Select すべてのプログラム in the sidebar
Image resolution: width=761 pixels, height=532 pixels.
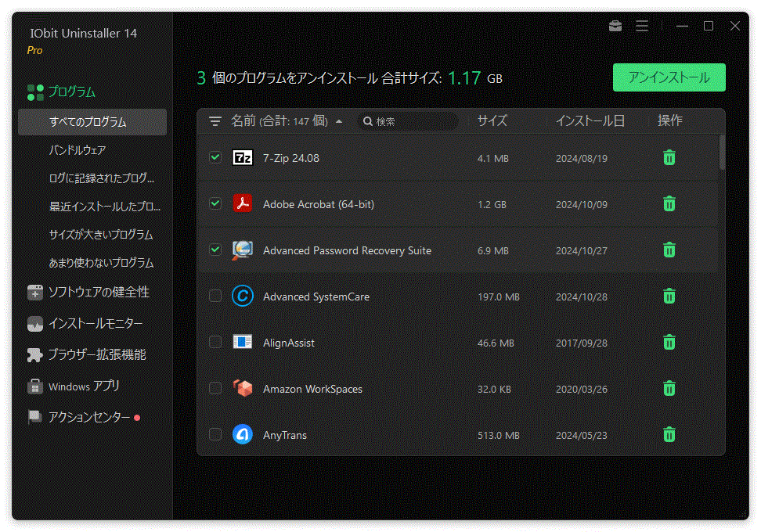pos(92,122)
